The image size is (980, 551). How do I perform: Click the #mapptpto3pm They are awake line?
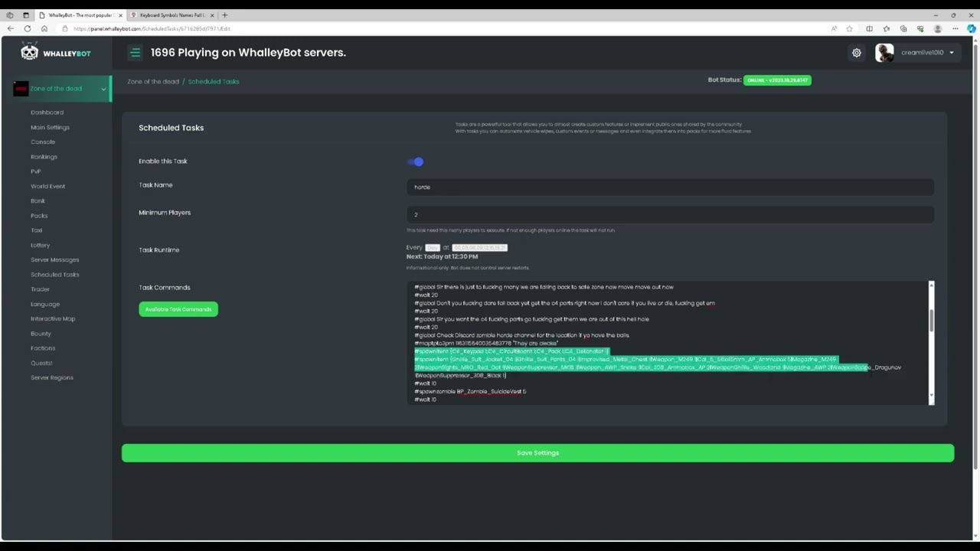(486, 344)
